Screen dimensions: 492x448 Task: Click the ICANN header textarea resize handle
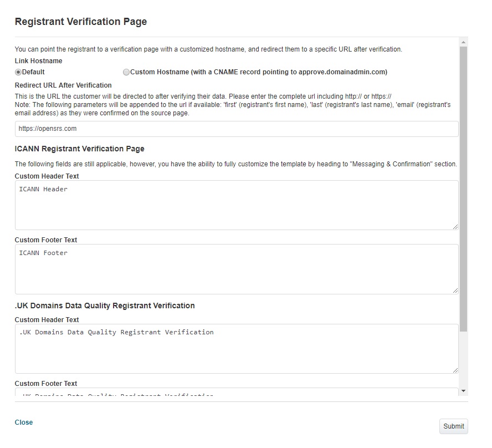click(455, 227)
